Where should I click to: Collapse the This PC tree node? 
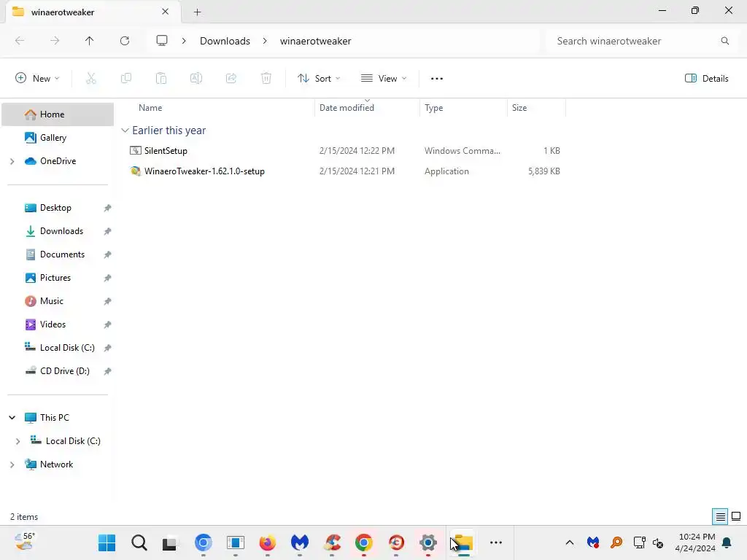[x=12, y=418]
